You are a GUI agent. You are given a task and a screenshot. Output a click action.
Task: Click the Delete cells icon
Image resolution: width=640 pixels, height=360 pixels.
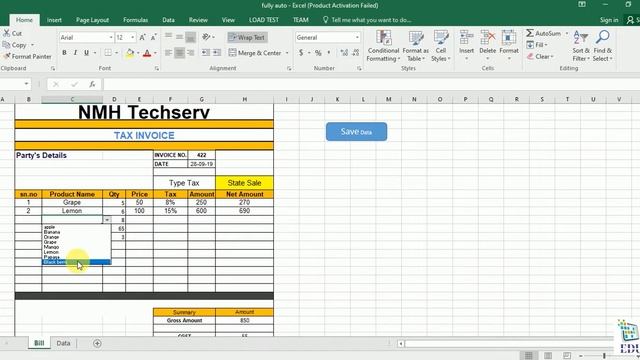pos(487,37)
